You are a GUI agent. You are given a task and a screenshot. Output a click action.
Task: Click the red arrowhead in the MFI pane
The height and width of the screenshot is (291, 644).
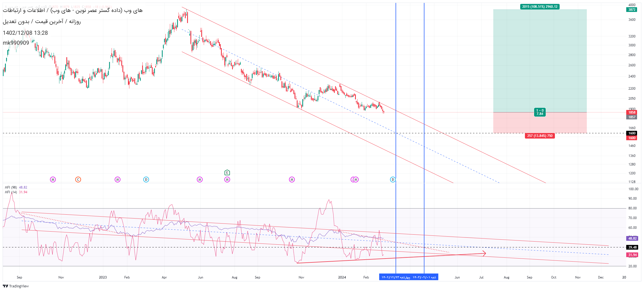[x=484, y=253]
